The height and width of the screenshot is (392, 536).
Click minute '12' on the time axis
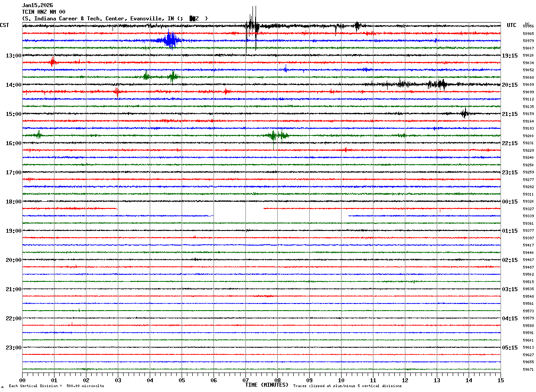(405, 380)
